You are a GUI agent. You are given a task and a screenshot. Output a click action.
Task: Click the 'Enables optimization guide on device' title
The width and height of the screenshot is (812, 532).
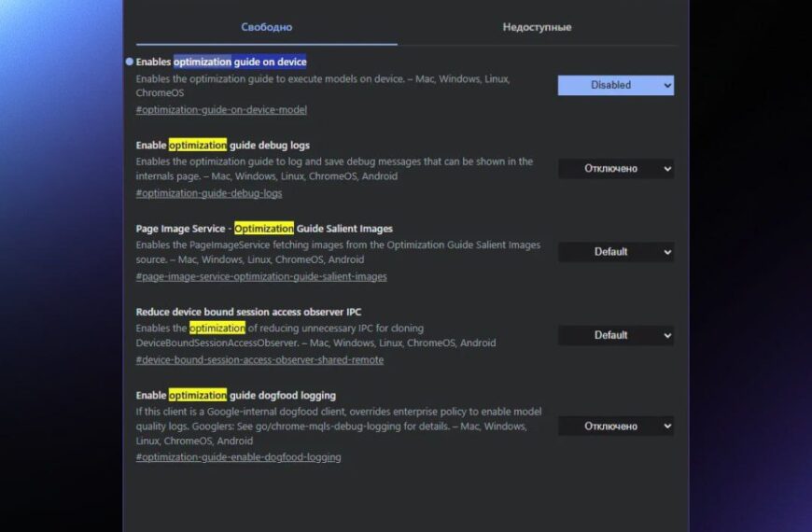(221, 62)
